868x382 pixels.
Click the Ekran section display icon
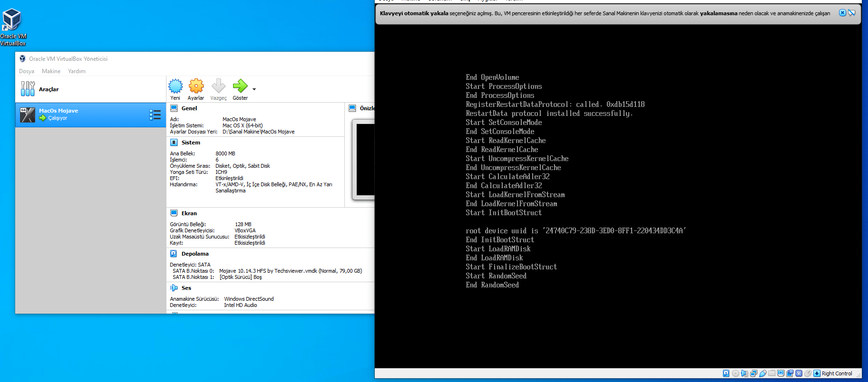174,213
